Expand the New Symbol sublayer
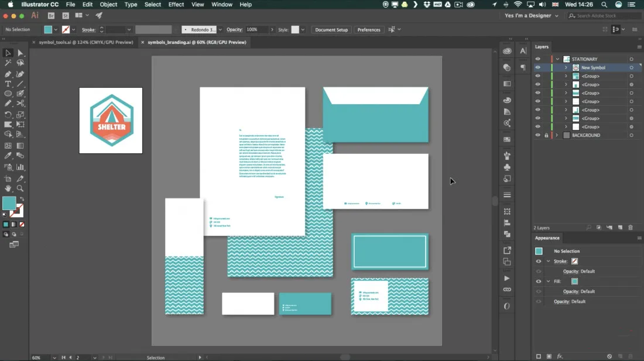The height and width of the screenshot is (361, 644). click(x=566, y=68)
